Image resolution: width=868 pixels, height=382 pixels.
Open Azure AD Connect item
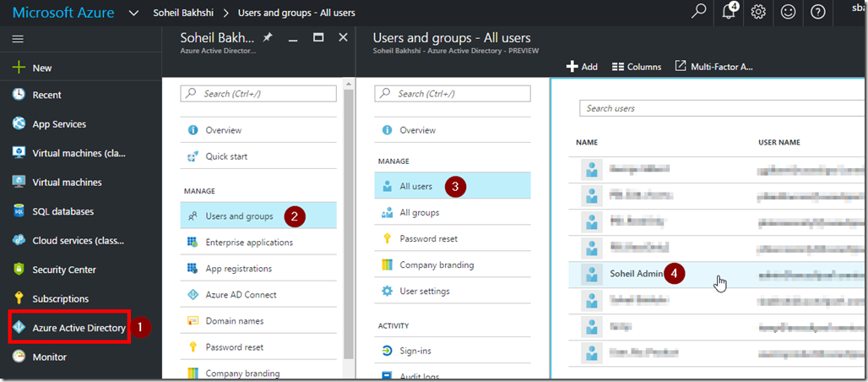(258, 294)
